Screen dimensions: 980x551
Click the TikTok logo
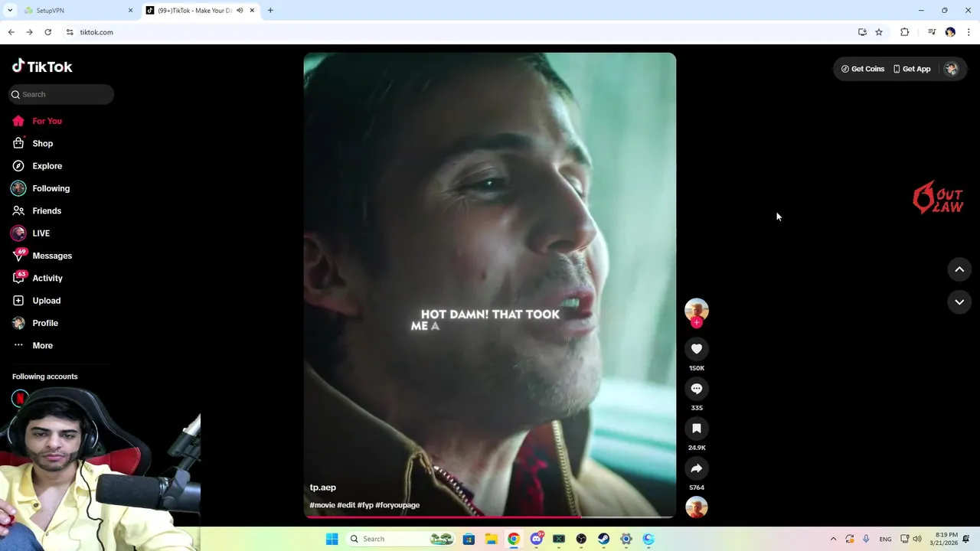[x=42, y=67]
